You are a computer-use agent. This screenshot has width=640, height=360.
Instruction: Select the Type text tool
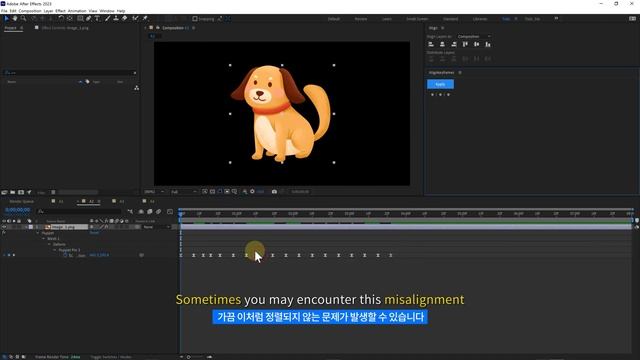[x=97, y=18]
